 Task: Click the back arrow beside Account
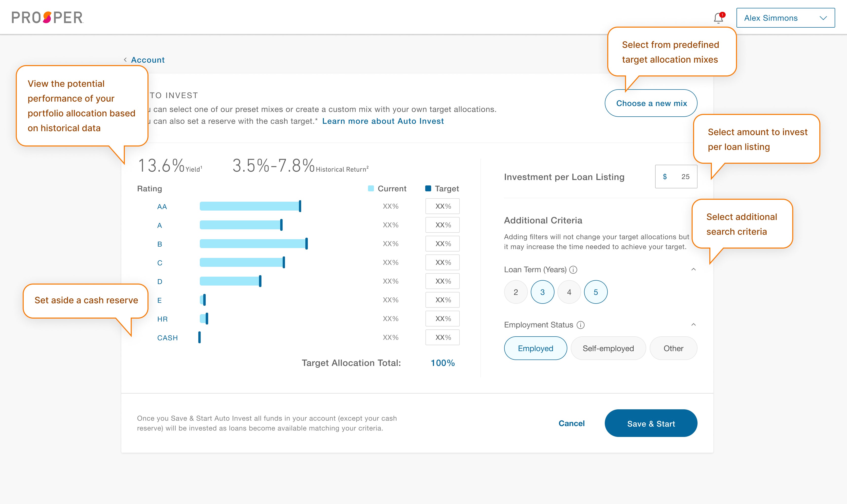[x=126, y=60]
